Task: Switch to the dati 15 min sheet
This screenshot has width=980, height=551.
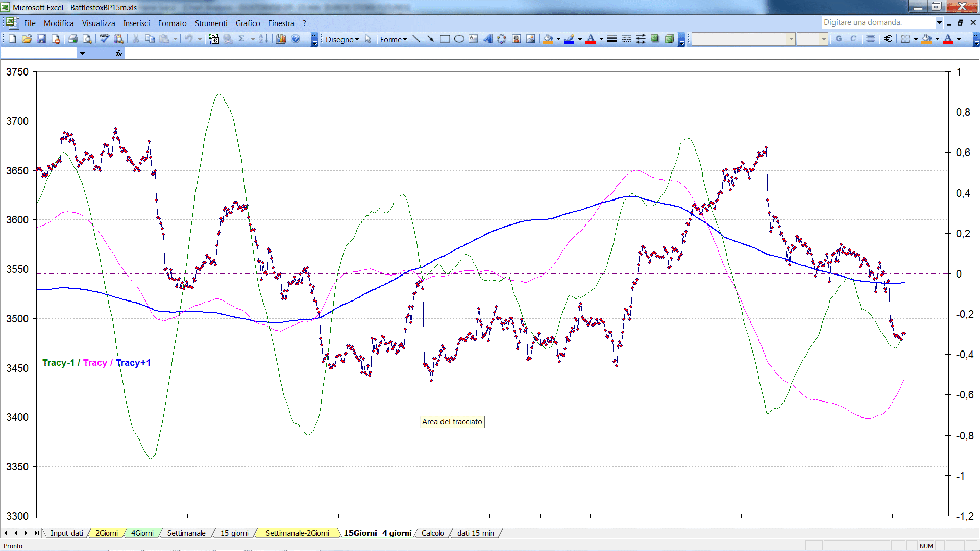Action: click(476, 533)
